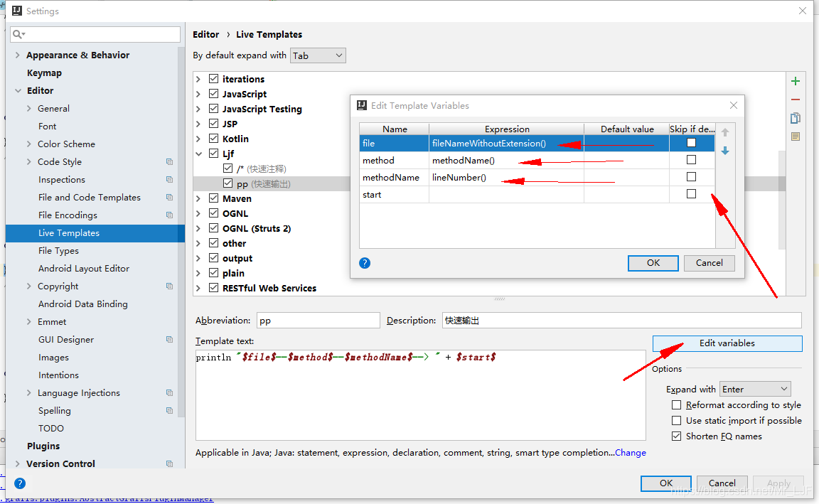Viewport: 819px width, 504px height.
Task: Select fileNameWithoutExtension() expression cell
Action: point(506,143)
